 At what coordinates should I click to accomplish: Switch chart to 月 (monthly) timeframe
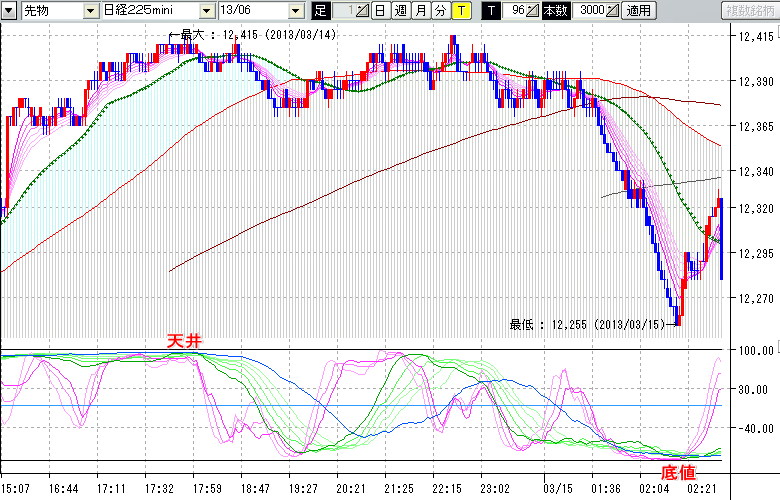pyautogui.click(x=420, y=11)
